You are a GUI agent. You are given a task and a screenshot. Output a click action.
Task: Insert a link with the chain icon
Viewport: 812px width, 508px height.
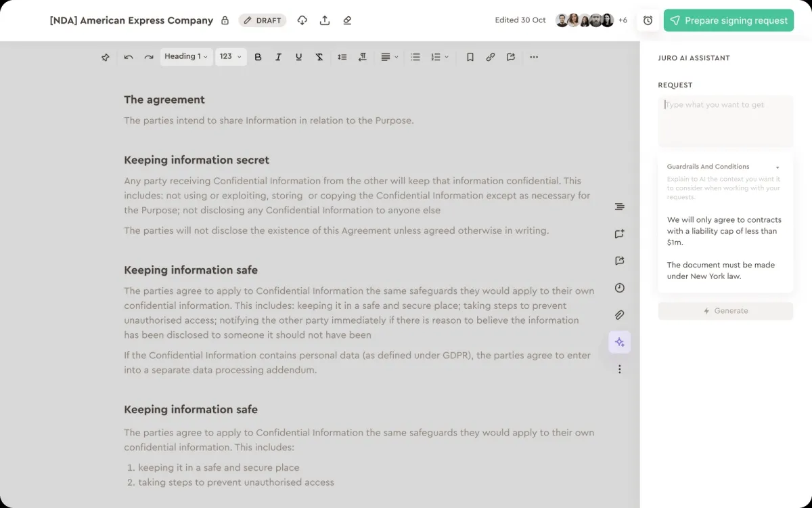pos(491,58)
